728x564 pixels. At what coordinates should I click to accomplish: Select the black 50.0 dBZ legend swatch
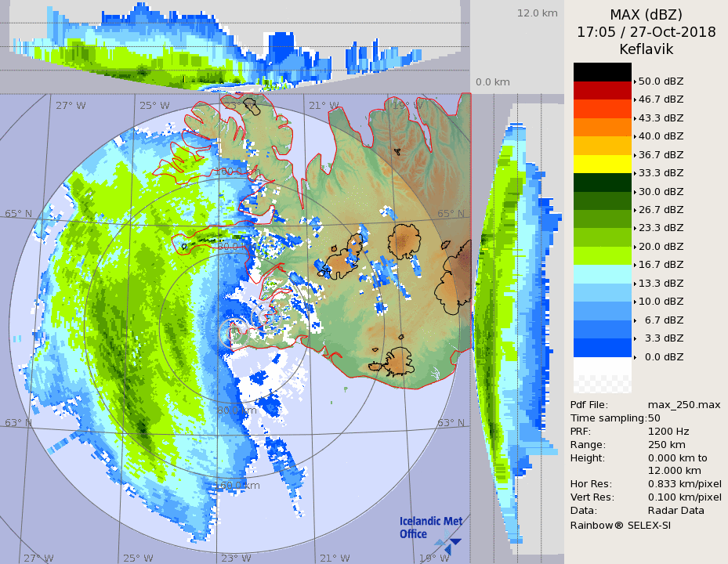(602, 72)
